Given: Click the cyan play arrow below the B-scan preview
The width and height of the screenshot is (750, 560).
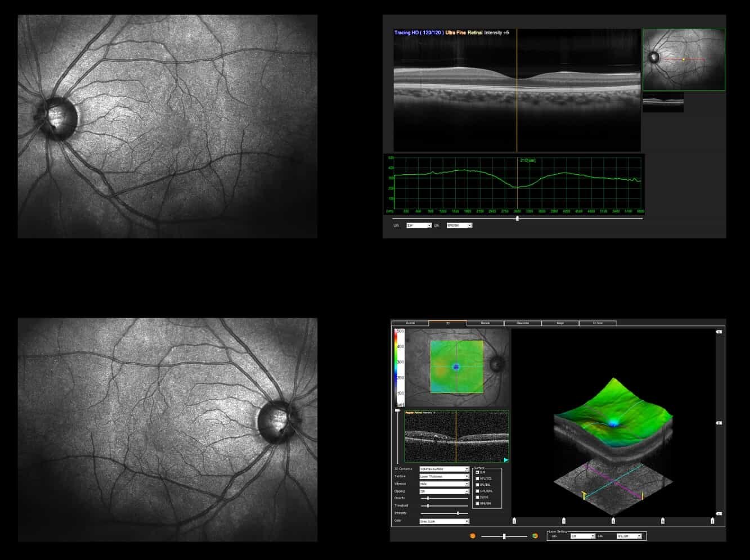Looking at the screenshot, I should 505,459.
